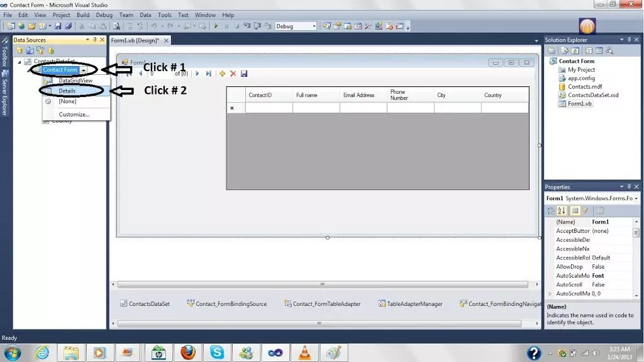This screenshot has width=644, height=362.
Task: Click the Categorized icon in Properties panel
Action: (551, 211)
